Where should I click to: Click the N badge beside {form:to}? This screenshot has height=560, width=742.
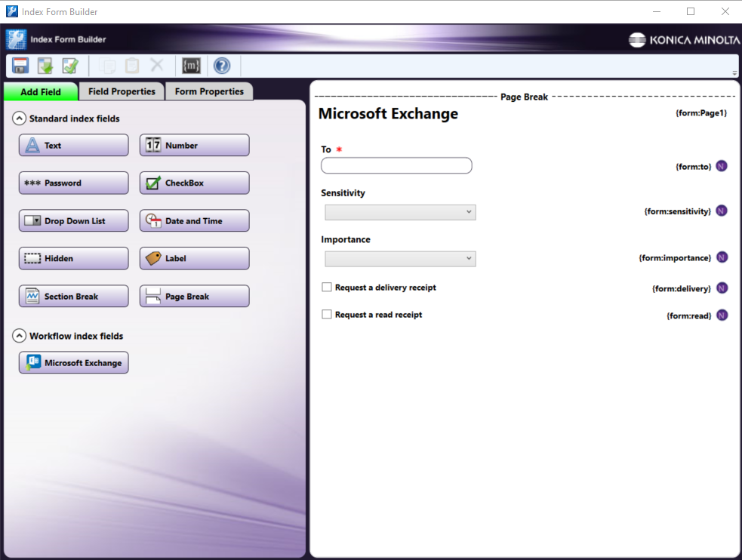pos(721,166)
